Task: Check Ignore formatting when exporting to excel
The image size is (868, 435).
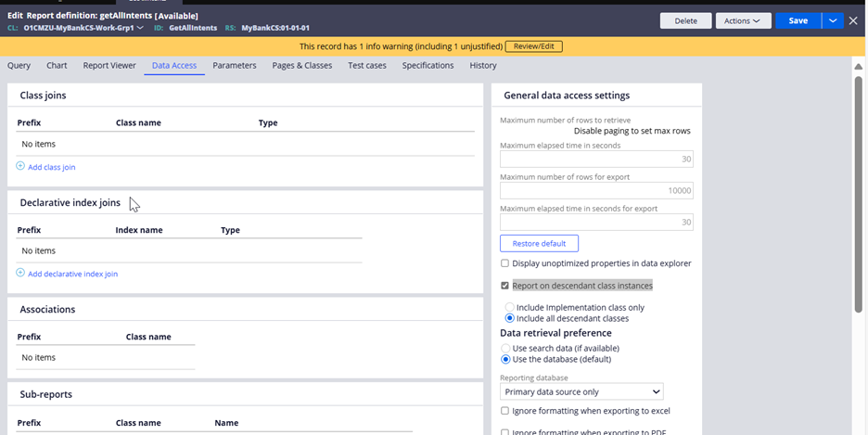Action: click(x=504, y=411)
